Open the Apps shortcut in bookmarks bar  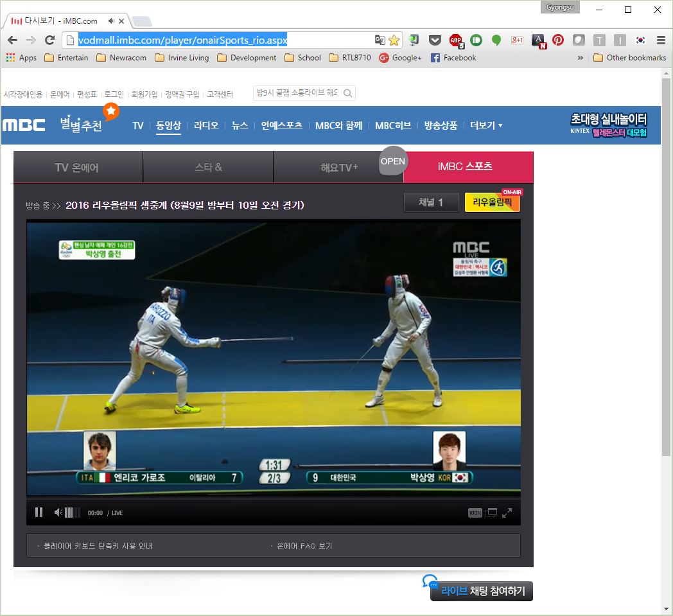[x=21, y=58]
